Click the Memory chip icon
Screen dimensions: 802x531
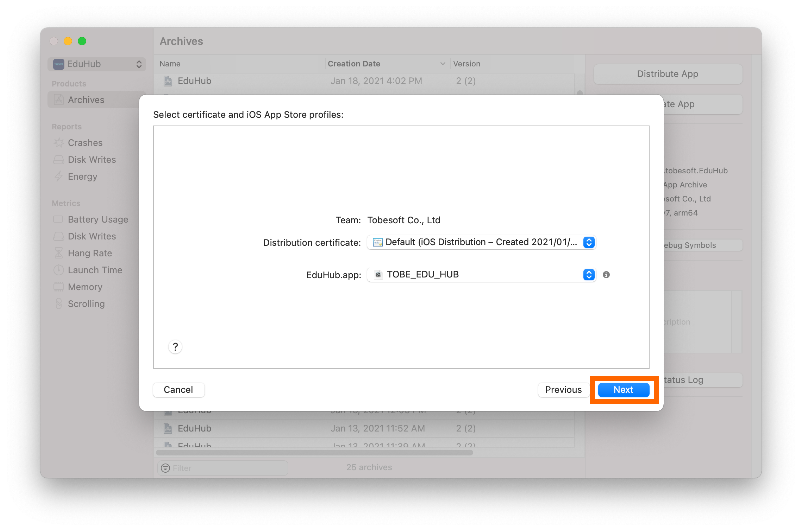(x=59, y=287)
